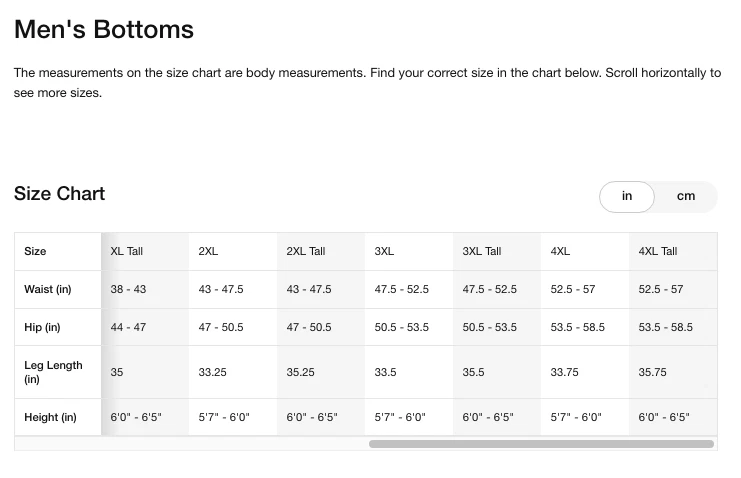741x478 pixels.
Task: Click the Waist (in) row label
Action: tap(48, 289)
